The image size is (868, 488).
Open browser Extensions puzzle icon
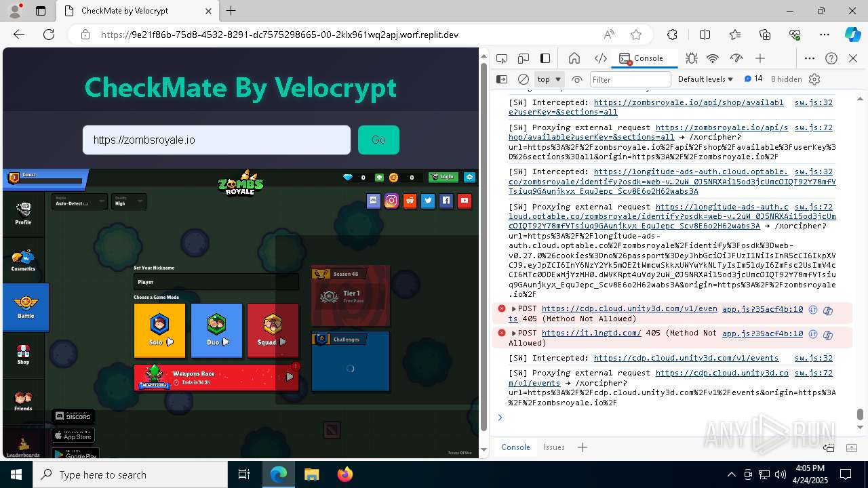pyautogui.click(x=672, y=35)
